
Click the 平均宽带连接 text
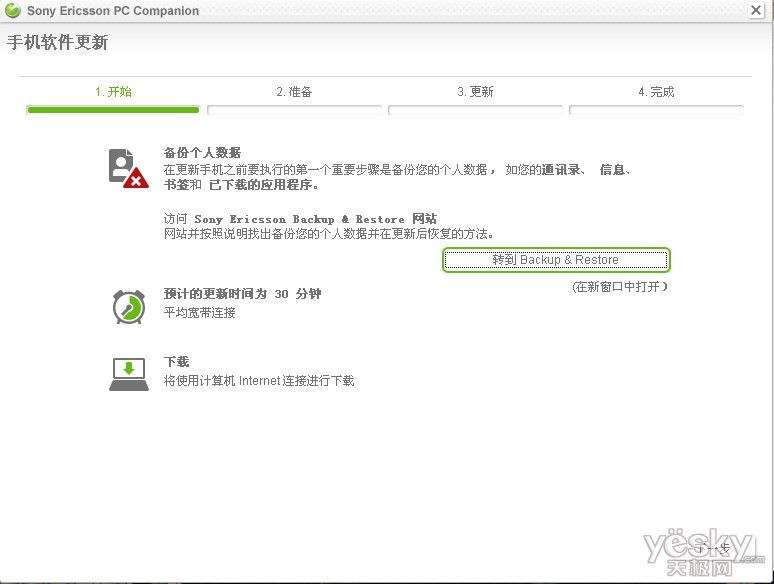pos(199,312)
